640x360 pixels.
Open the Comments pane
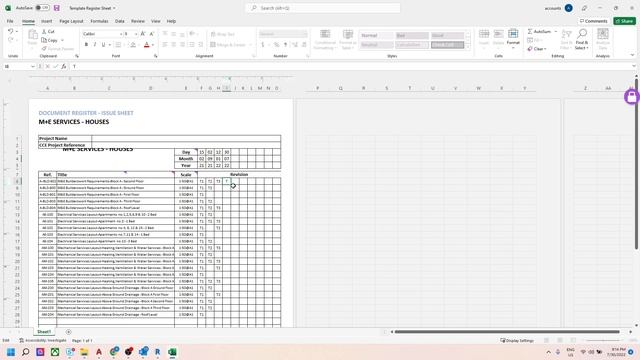(x=593, y=21)
